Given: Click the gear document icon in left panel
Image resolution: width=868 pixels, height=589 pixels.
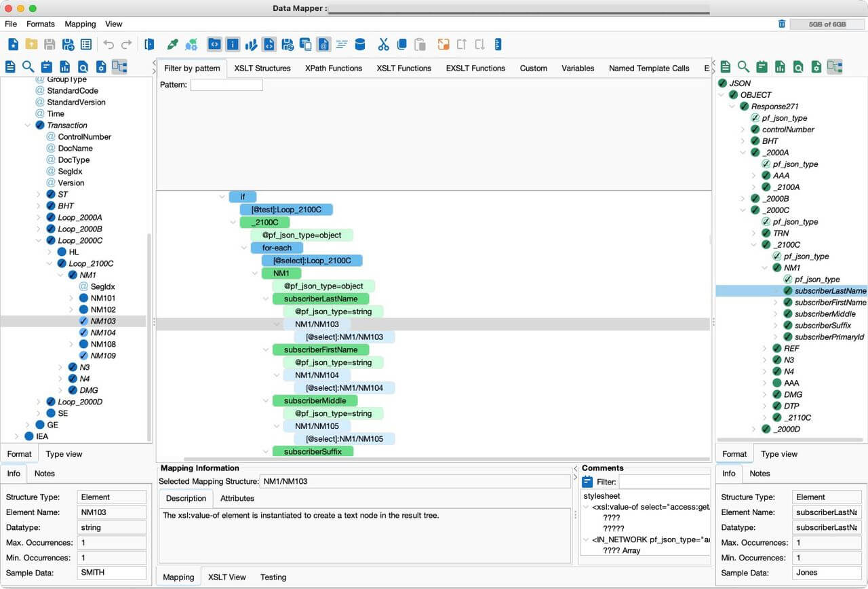Looking at the screenshot, I should pyautogui.click(x=101, y=66).
